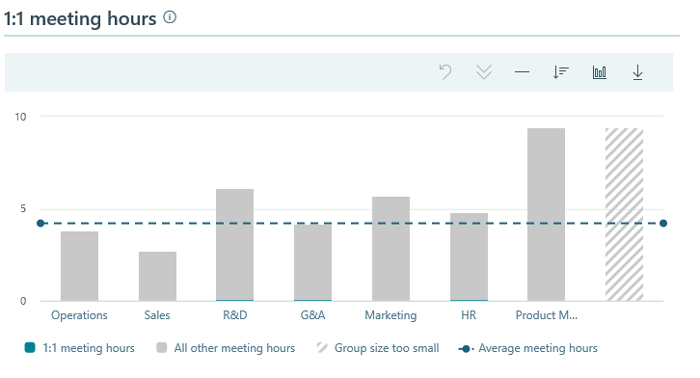Viewport: 700px width, 378px height.
Task: Click the sort descending icon
Action: pyautogui.click(x=561, y=72)
